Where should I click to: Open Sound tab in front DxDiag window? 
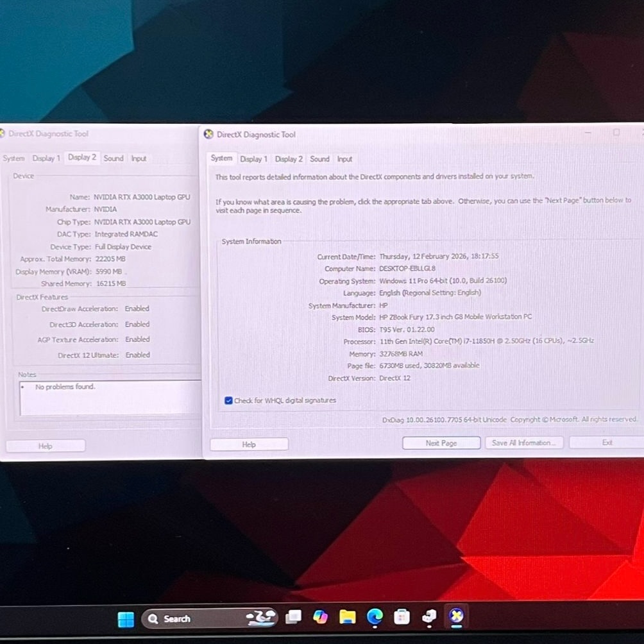point(319,159)
